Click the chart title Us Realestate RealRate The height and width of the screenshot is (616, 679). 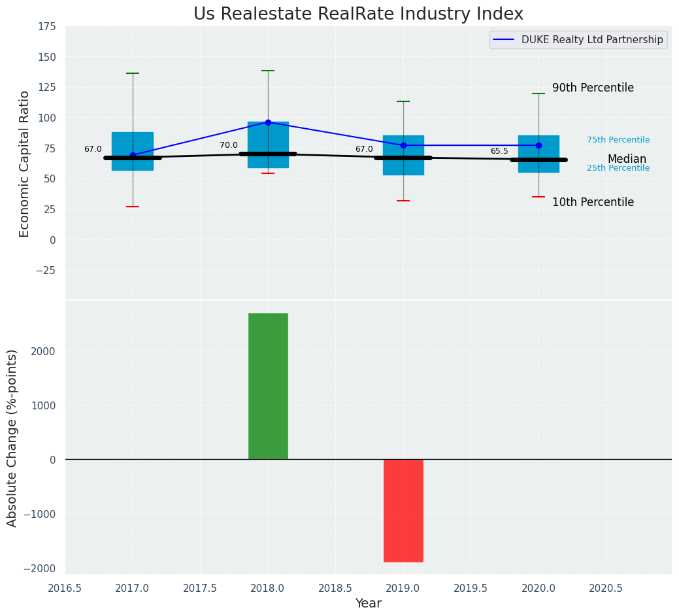pos(358,14)
